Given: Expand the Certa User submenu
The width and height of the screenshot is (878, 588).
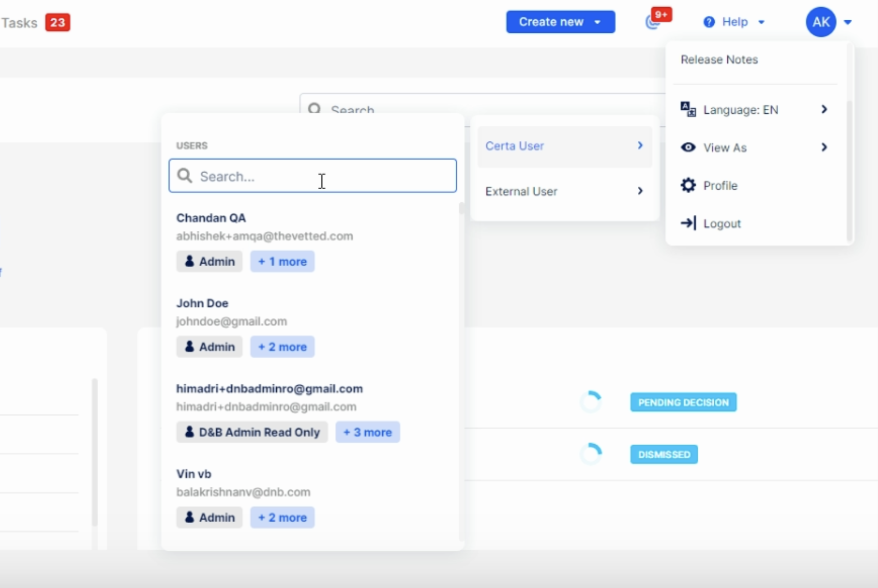Looking at the screenshot, I should coord(564,146).
